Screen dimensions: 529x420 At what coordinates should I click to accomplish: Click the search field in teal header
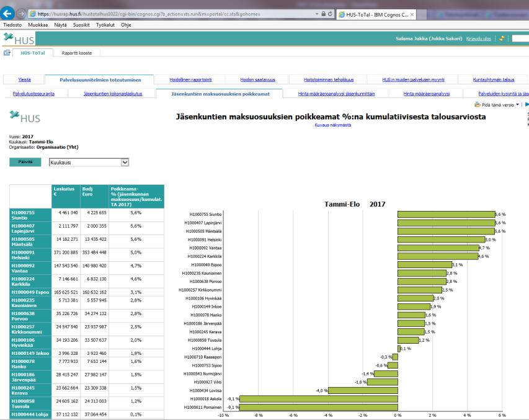pyautogui.click(x=520, y=38)
